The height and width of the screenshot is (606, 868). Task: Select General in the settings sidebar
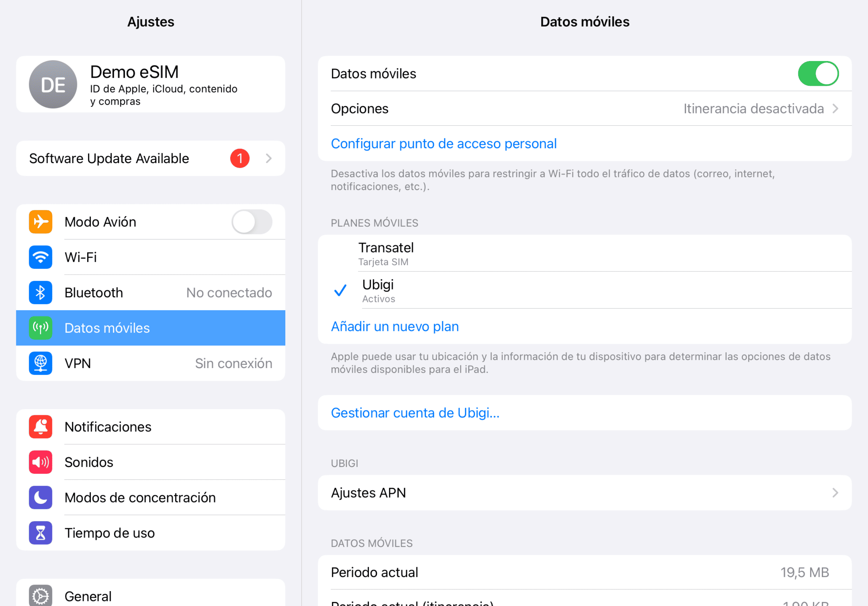click(150, 596)
